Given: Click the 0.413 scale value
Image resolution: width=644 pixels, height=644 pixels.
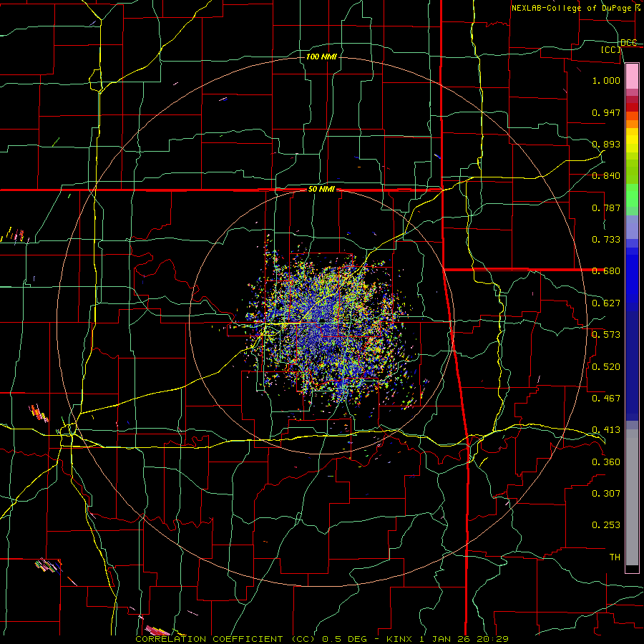Looking at the screenshot, I should coord(606,430).
